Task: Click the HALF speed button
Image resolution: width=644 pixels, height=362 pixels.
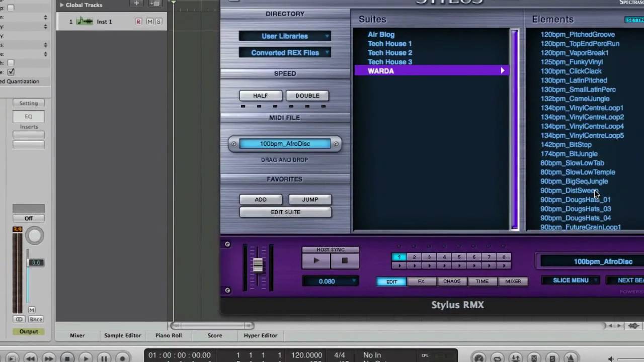Action: coord(261,96)
